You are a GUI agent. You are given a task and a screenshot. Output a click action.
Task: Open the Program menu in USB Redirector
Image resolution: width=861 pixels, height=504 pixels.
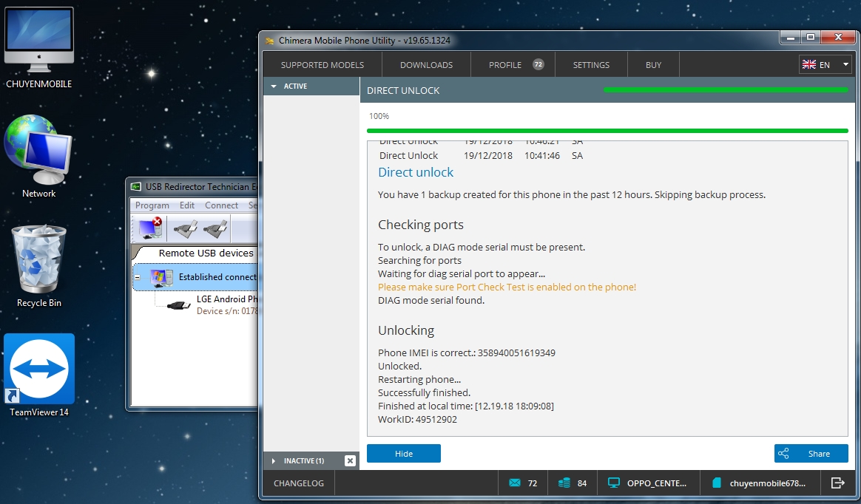pyautogui.click(x=152, y=205)
